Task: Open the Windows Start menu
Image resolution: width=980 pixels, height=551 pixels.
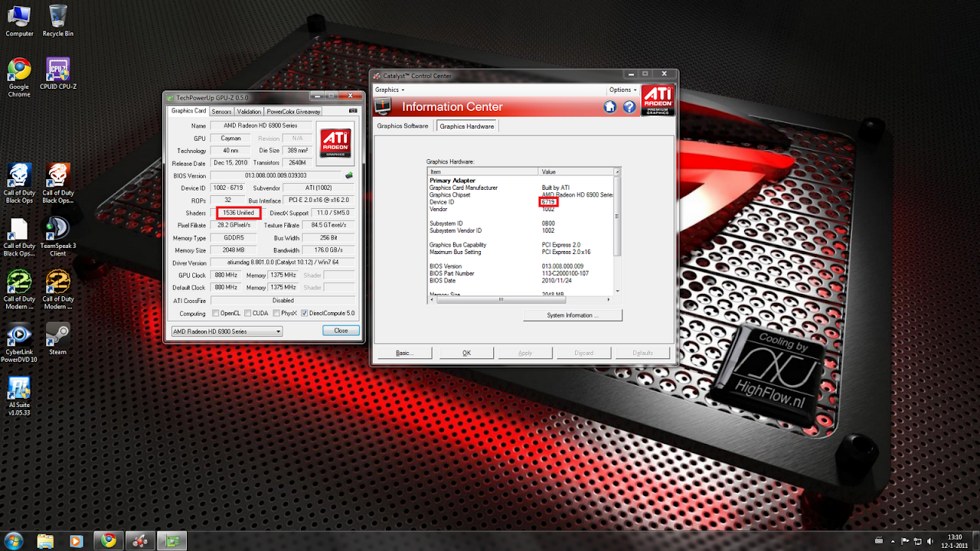Action: (x=15, y=540)
